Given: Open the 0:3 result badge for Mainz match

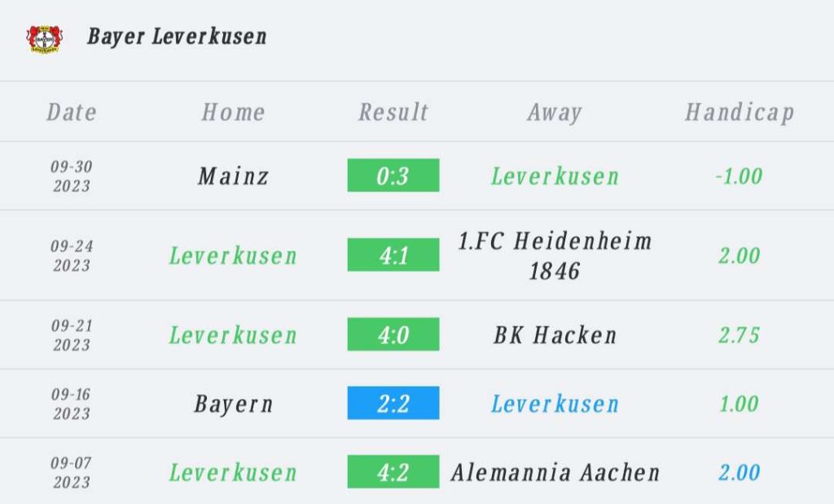Looking at the screenshot, I should [393, 175].
